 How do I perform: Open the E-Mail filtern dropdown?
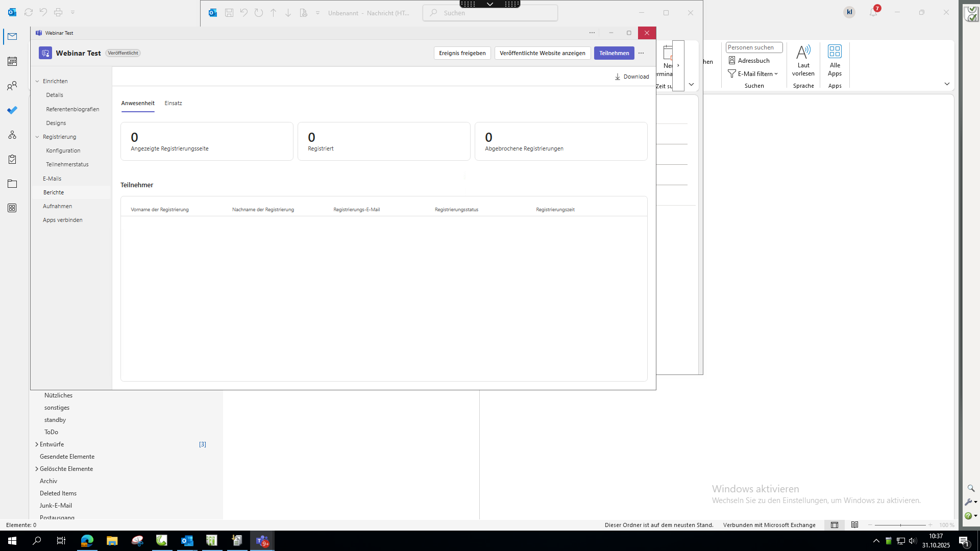point(753,74)
